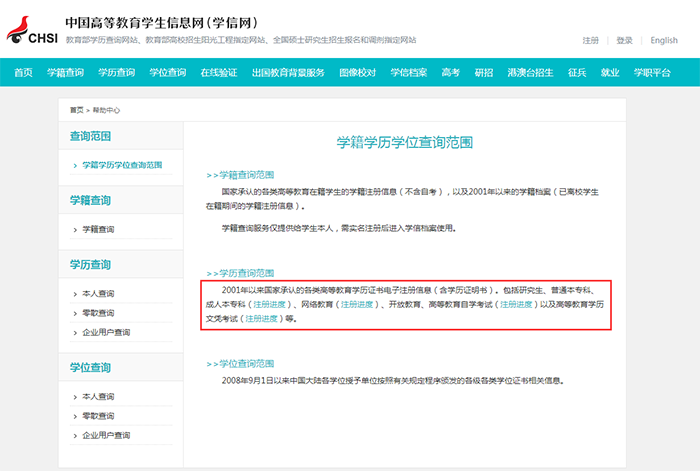Click the 登录 link at top right
Screen dimensions: 700x471
624,41
